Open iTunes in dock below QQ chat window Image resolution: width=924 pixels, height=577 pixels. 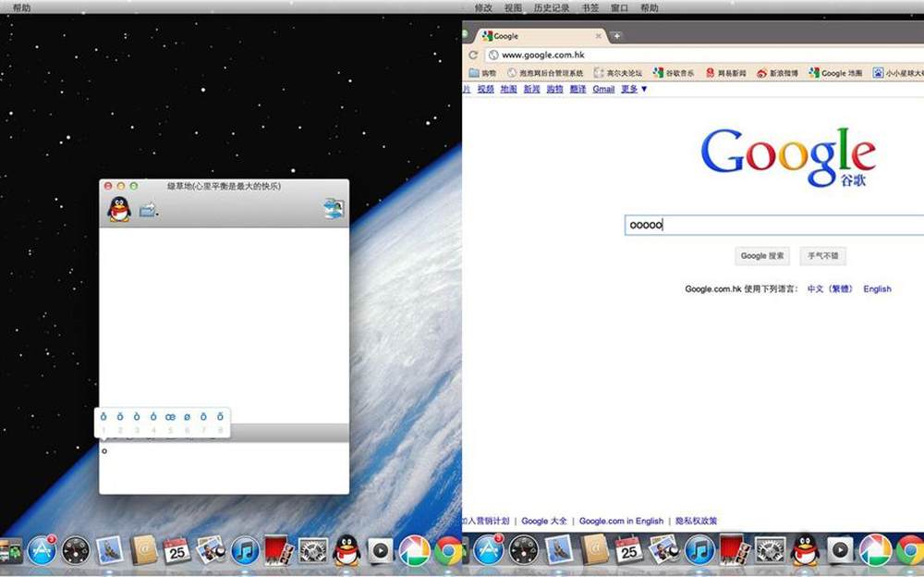click(245, 550)
